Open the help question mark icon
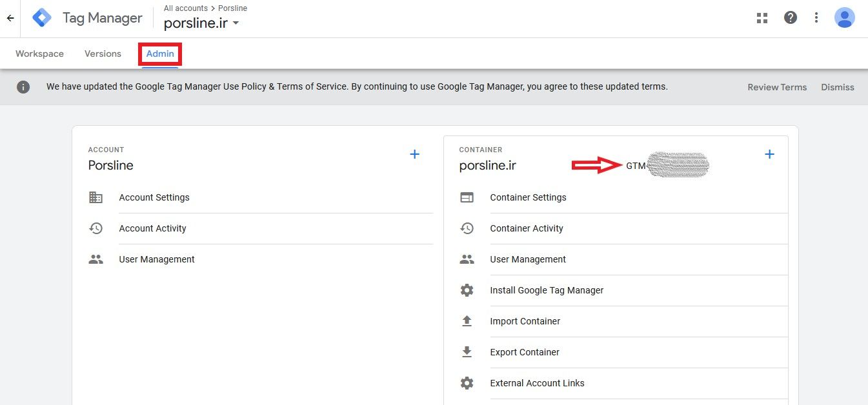868x405 pixels. coord(791,18)
